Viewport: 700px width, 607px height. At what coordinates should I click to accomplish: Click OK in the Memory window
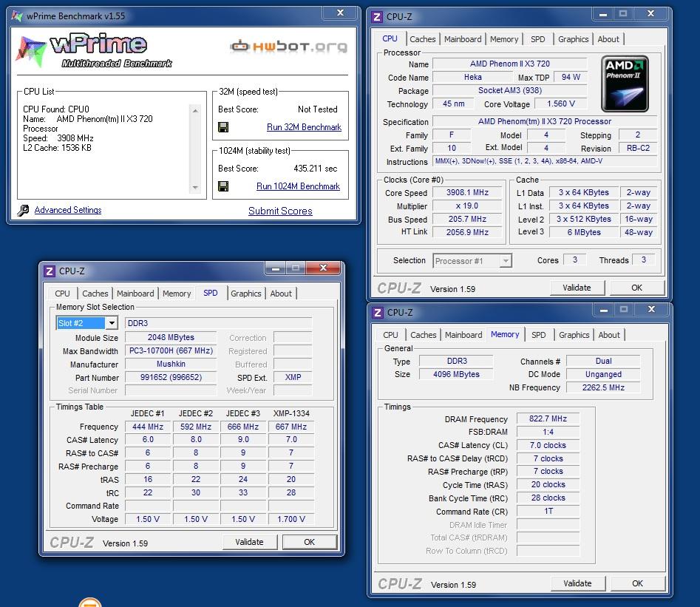coord(637,584)
